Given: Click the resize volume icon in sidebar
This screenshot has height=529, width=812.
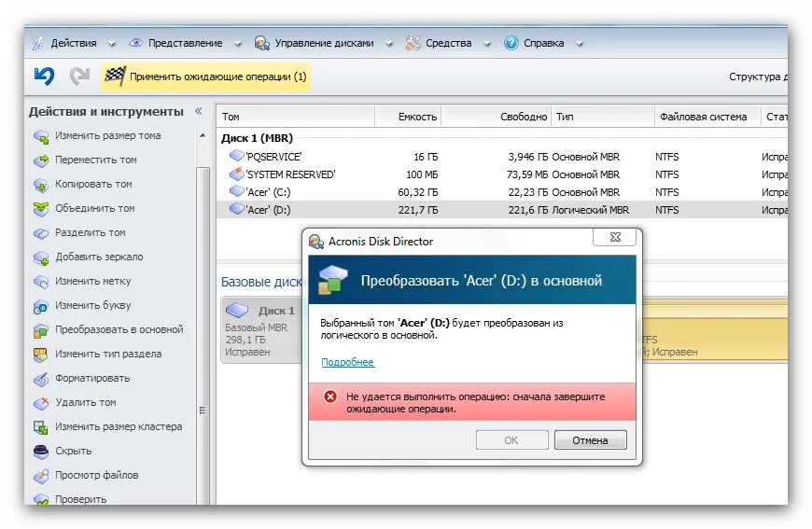Looking at the screenshot, I should click(x=41, y=136).
